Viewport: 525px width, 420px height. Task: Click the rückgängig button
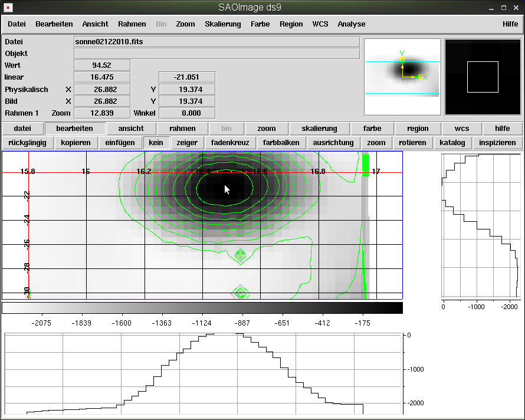point(28,143)
